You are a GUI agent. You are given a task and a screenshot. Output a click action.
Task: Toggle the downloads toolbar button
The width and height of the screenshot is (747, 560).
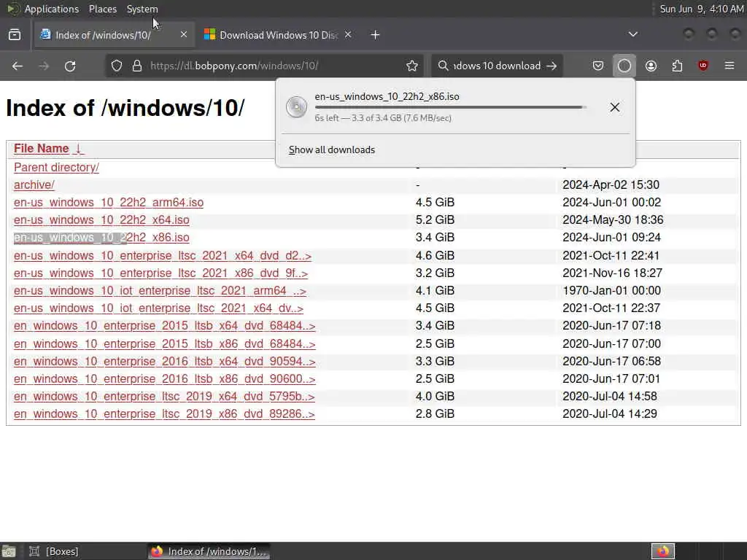point(624,66)
